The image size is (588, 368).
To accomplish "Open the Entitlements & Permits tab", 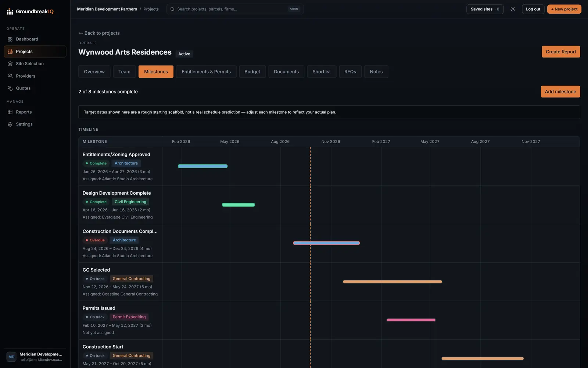I will coord(206,72).
